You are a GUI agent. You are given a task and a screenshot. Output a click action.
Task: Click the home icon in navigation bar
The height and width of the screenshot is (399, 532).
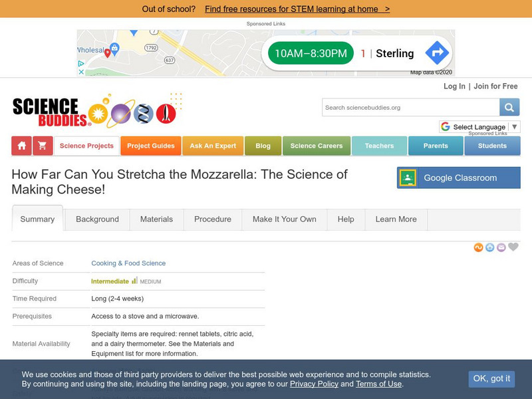[x=22, y=146]
